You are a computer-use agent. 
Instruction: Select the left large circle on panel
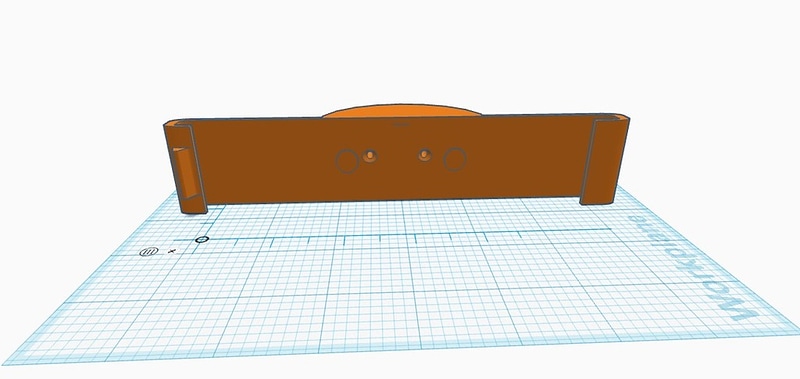coord(347,161)
